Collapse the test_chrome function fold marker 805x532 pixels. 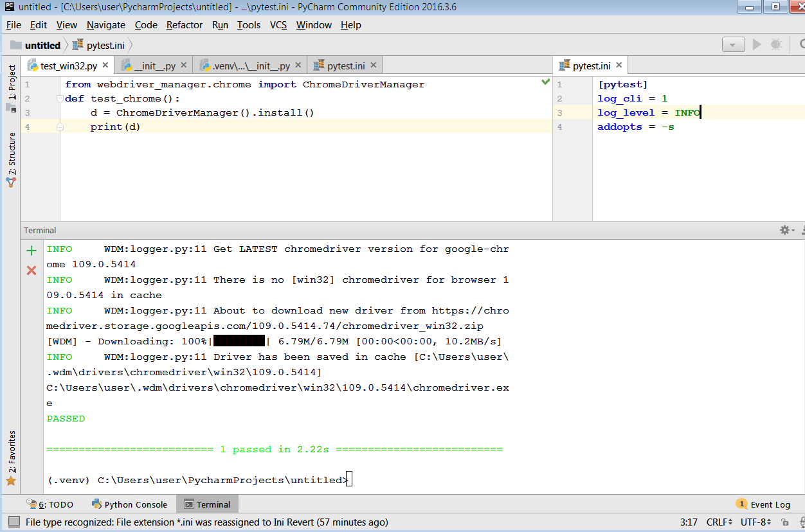[60, 99]
